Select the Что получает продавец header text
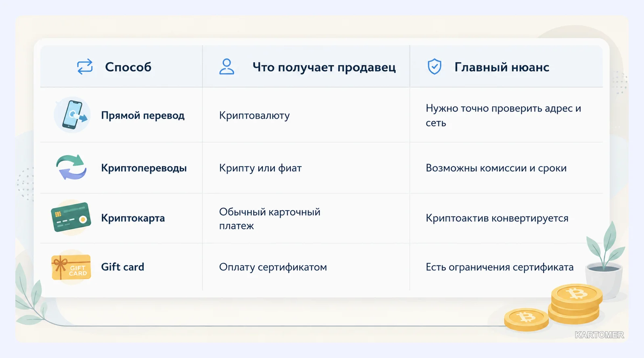Image resolution: width=644 pixels, height=358 pixels. coord(324,67)
